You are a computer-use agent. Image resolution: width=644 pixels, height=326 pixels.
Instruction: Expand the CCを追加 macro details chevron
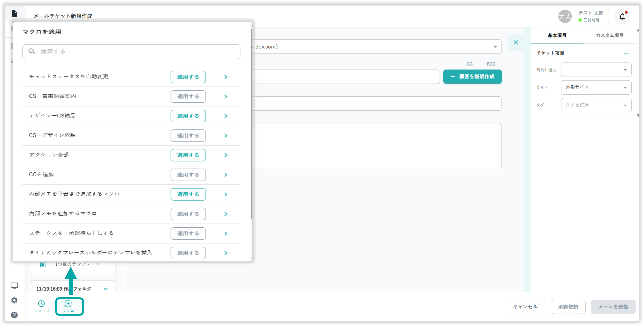(x=226, y=175)
